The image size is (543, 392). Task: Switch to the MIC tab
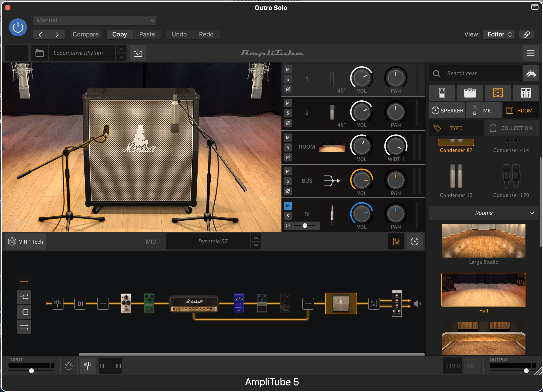(x=484, y=111)
